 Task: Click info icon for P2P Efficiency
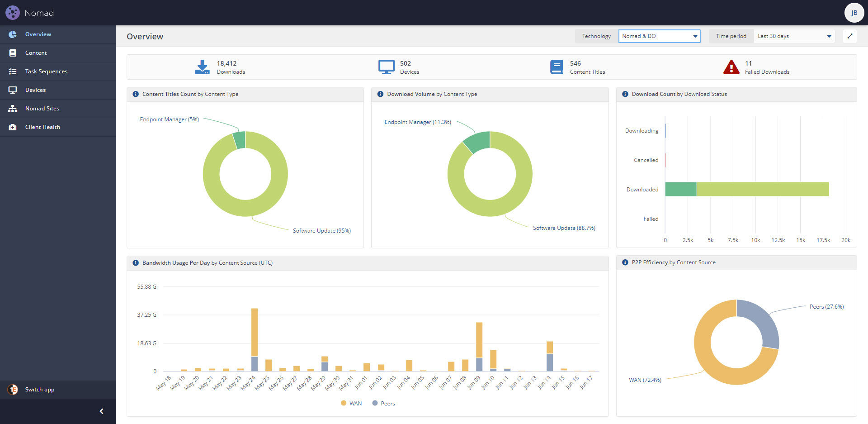[625, 262]
